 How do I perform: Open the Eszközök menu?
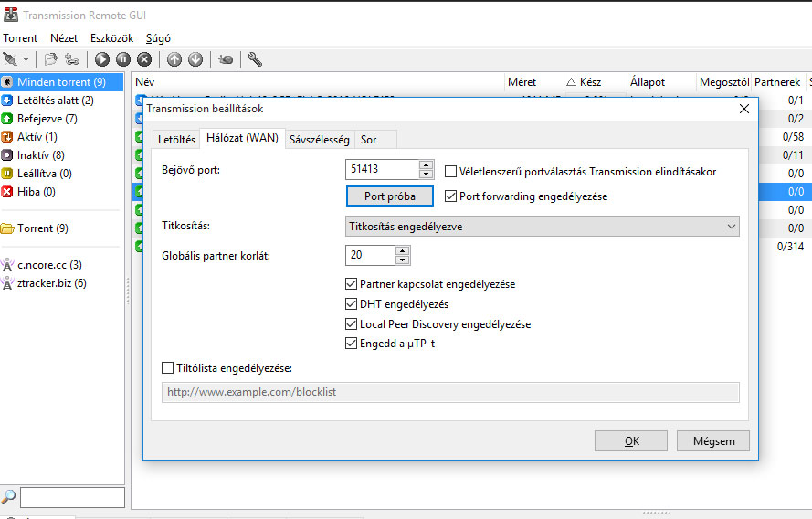(x=111, y=38)
